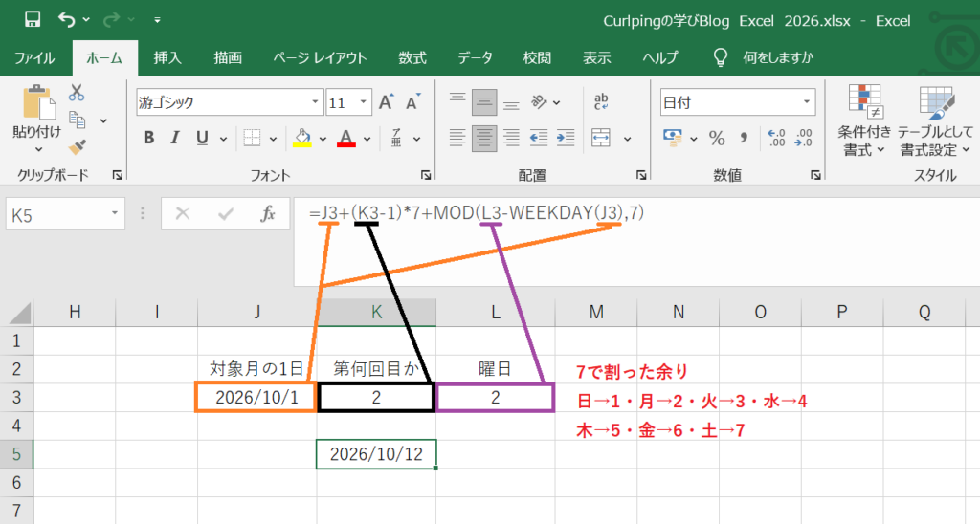
Task: Apply yellow fill color bucket
Action: [x=302, y=138]
